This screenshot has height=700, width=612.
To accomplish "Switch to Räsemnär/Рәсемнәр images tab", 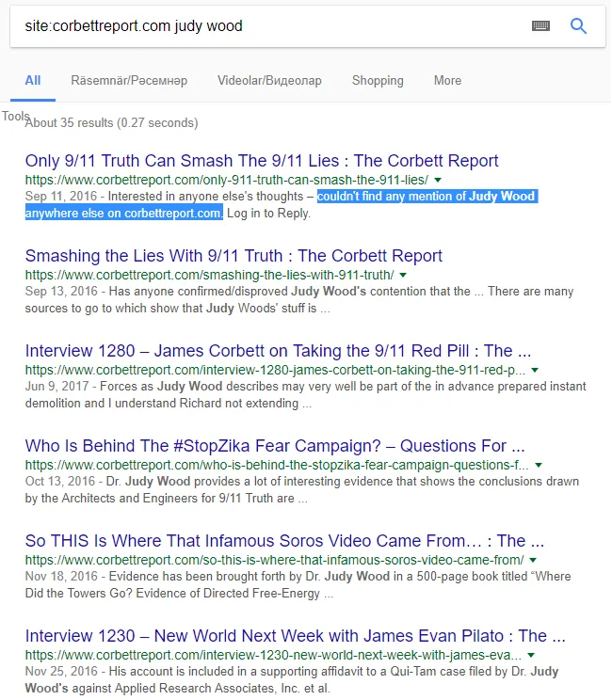I will click(x=129, y=81).
